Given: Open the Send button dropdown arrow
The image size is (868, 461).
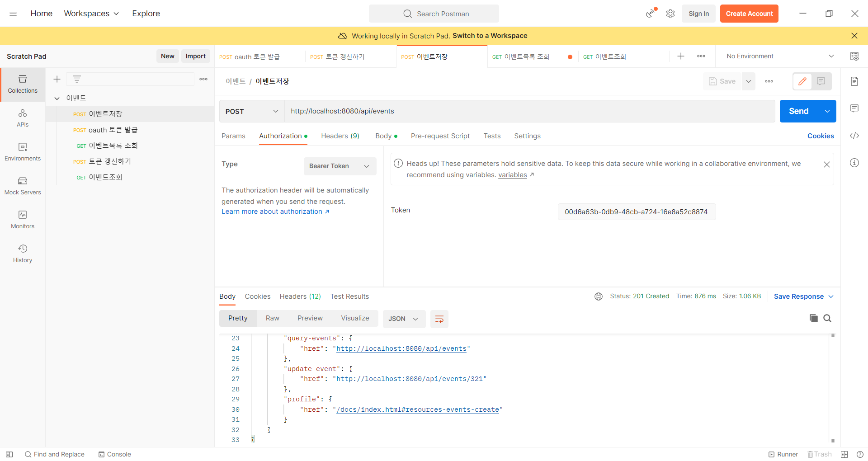Looking at the screenshot, I should tap(827, 111).
